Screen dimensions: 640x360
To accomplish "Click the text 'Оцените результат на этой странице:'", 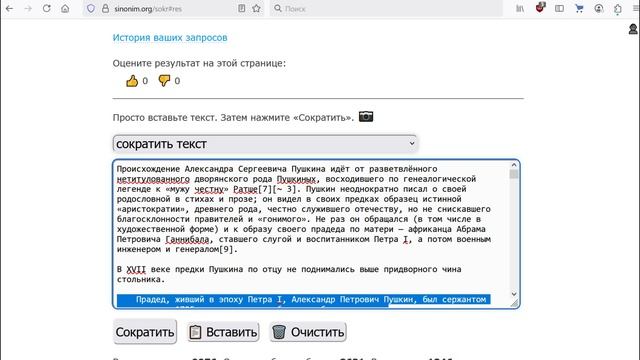I will coord(199,63).
